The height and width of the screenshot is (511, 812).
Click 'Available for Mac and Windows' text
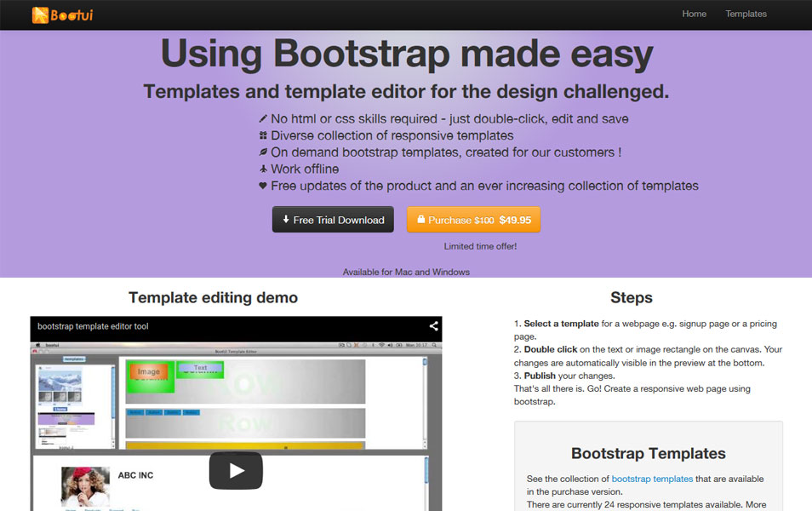click(x=406, y=272)
